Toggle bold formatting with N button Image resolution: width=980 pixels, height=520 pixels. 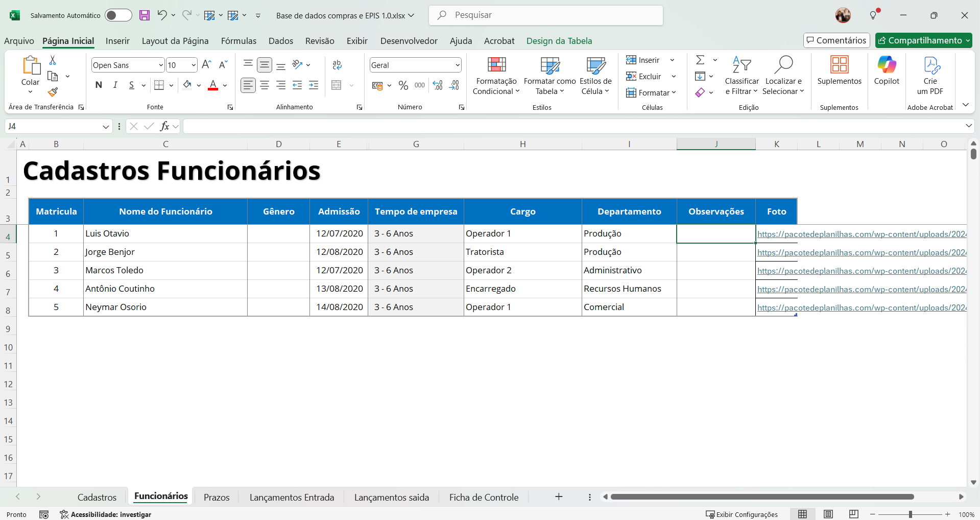pyautogui.click(x=99, y=85)
